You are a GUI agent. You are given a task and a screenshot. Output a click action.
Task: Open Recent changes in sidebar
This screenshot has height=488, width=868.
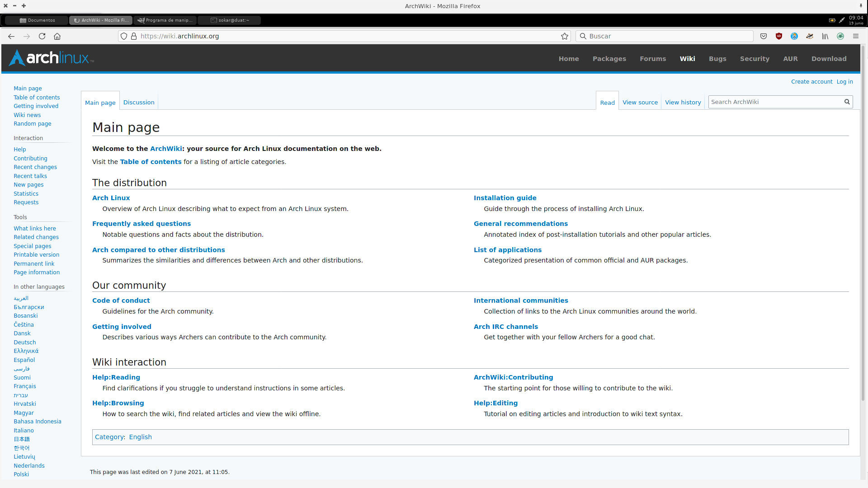coord(35,167)
